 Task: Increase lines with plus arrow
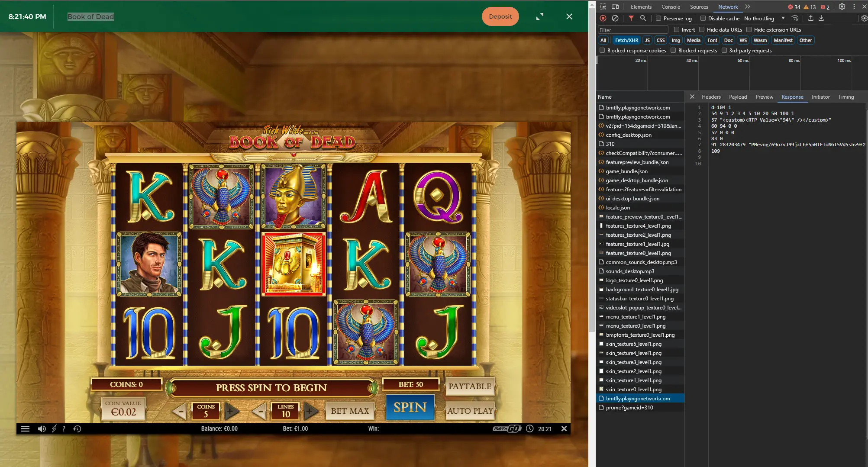click(310, 411)
